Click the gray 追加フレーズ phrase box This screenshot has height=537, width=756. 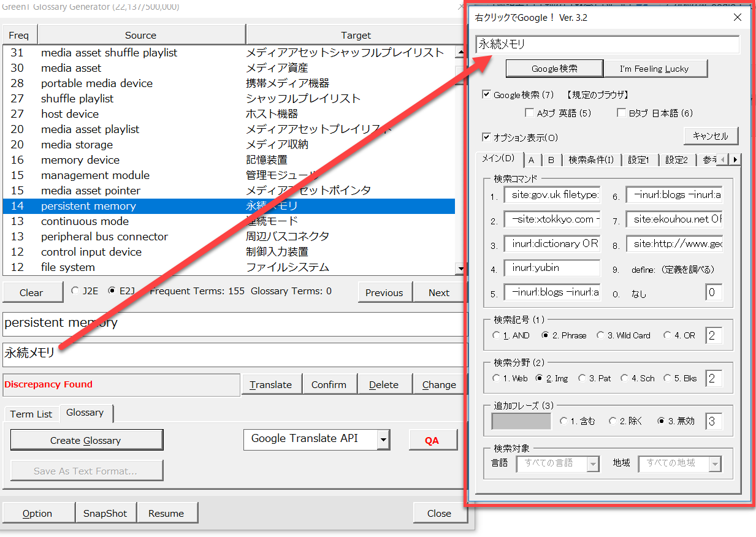521,421
